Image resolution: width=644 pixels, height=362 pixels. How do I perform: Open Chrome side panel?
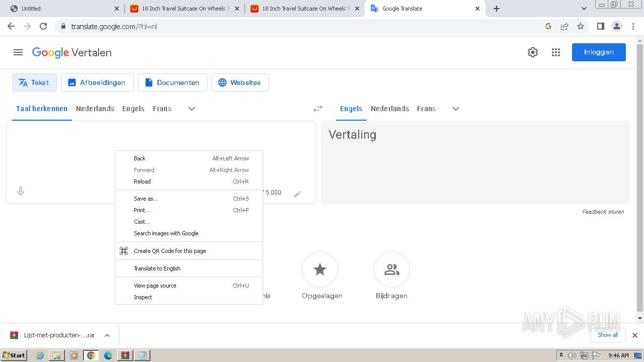600,26
